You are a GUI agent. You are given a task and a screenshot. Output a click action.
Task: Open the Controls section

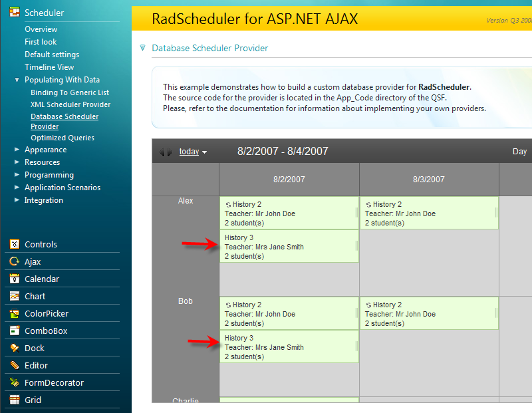click(x=41, y=244)
